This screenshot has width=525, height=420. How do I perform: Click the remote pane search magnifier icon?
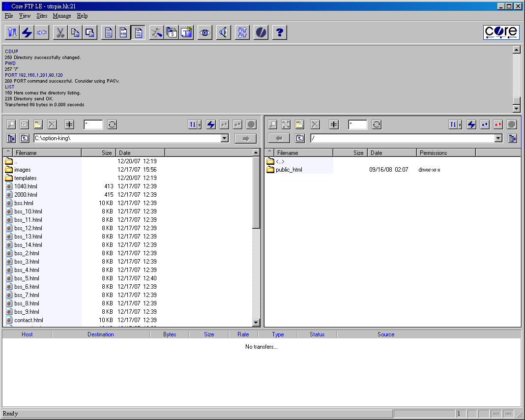click(x=272, y=124)
